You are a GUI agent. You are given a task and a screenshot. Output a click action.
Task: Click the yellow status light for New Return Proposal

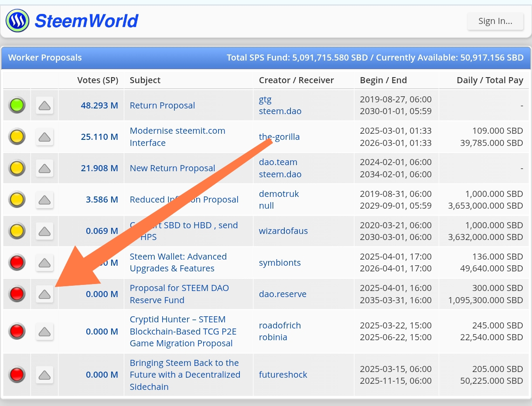pyautogui.click(x=17, y=168)
